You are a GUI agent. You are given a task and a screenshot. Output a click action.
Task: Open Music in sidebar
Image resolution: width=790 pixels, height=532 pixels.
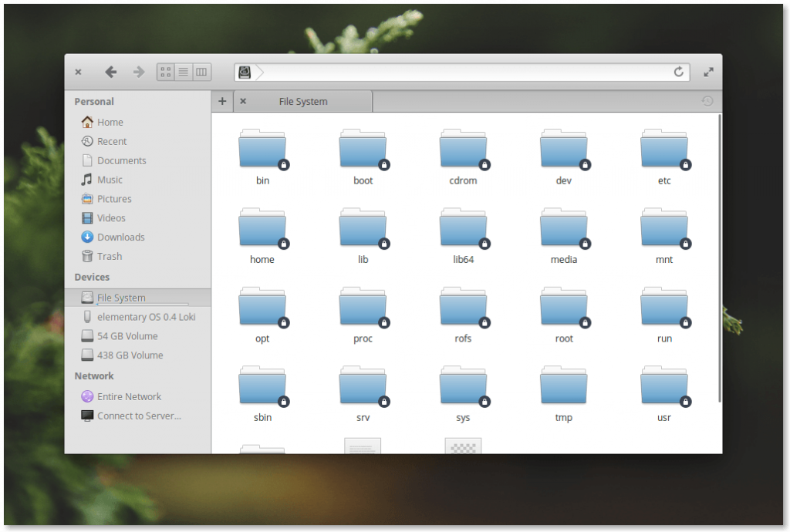137,180
